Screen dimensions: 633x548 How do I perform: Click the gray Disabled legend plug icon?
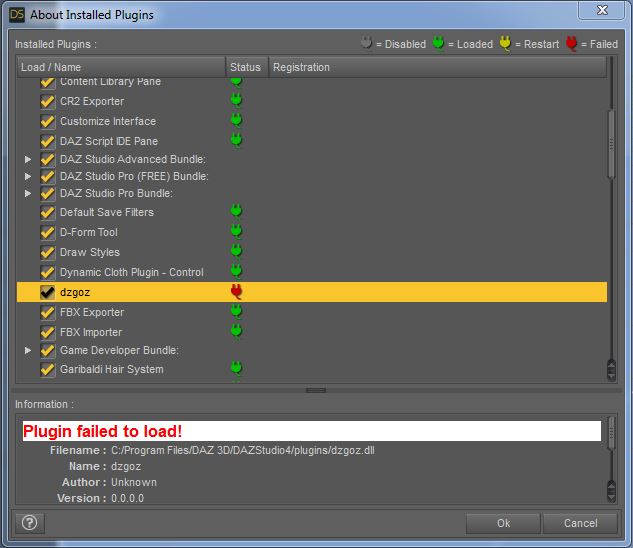366,43
